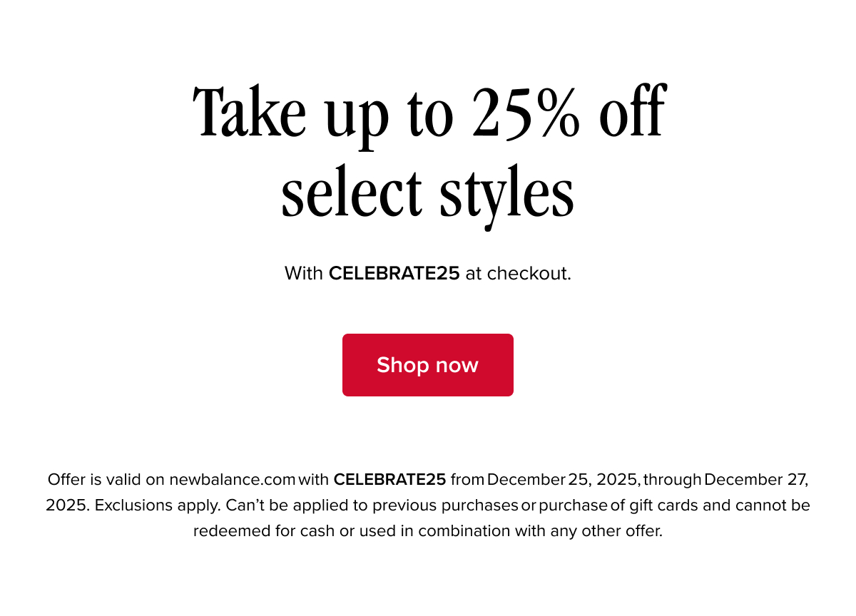856x616 pixels.
Task: Click the word 'styles' in the headline
Action: [506, 194]
